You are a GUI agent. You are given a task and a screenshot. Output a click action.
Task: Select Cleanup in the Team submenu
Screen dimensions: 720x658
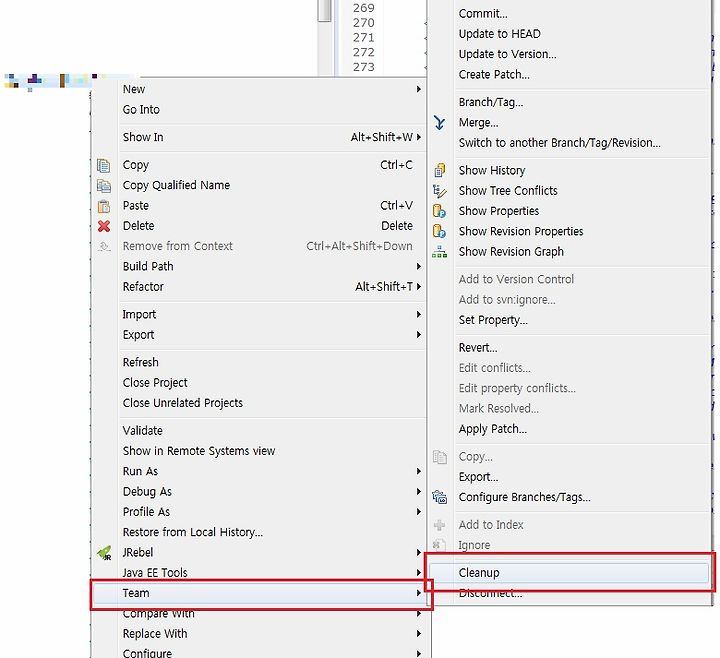[569, 573]
